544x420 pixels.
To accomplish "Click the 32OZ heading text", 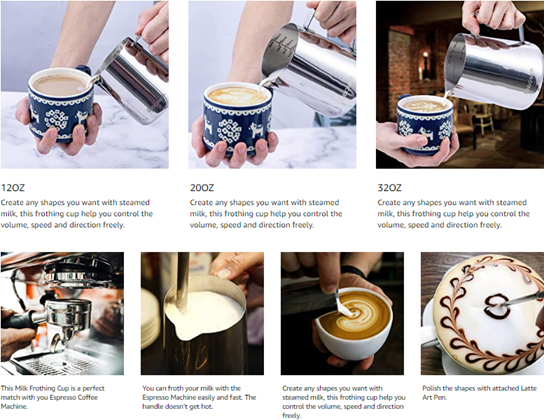I will pos(389,188).
